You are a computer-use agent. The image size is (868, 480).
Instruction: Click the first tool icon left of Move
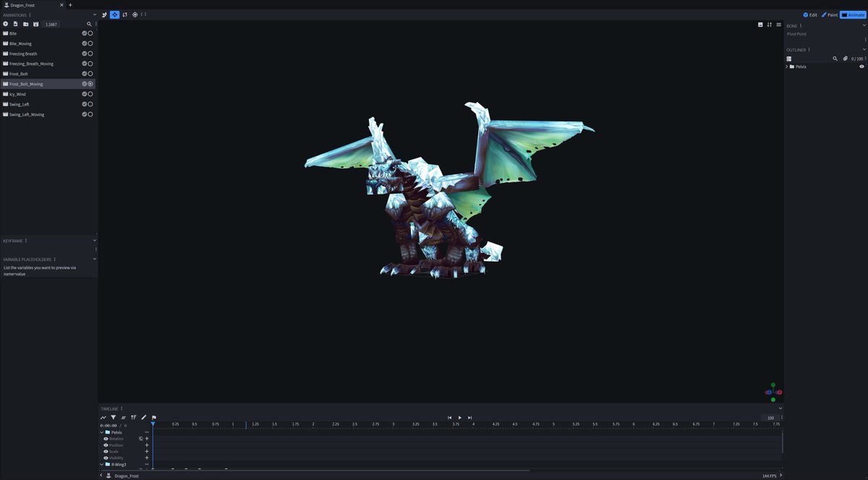[x=104, y=14]
